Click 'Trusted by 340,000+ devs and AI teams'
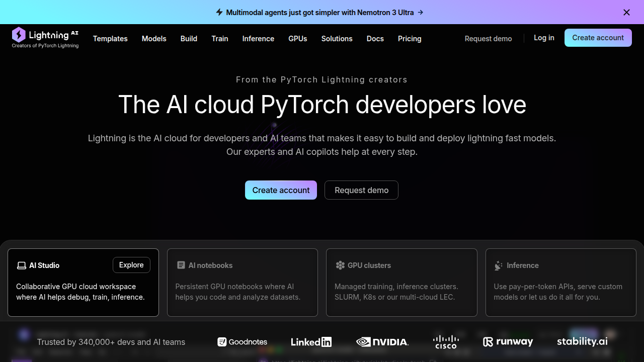The width and height of the screenshot is (644, 362). click(x=111, y=342)
